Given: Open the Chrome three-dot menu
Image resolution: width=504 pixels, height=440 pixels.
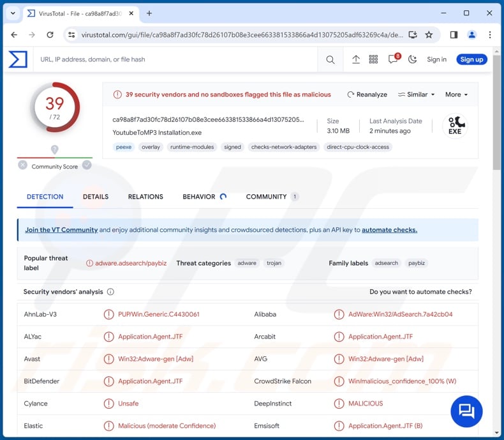Looking at the screenshot, I should coord(489,34).
